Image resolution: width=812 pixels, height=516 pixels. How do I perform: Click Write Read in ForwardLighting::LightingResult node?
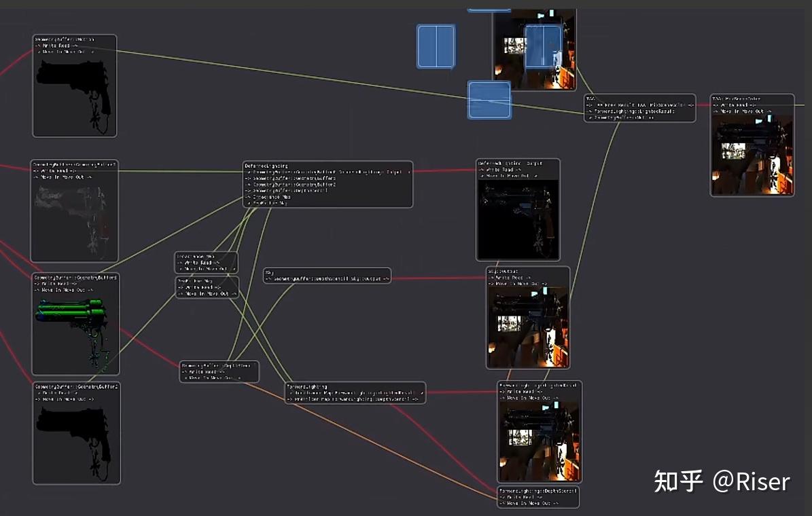521,391
